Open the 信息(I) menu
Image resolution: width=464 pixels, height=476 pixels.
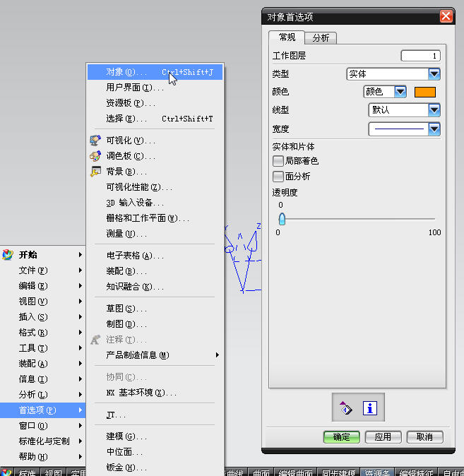pyautogui.click(x=42, y=379)
